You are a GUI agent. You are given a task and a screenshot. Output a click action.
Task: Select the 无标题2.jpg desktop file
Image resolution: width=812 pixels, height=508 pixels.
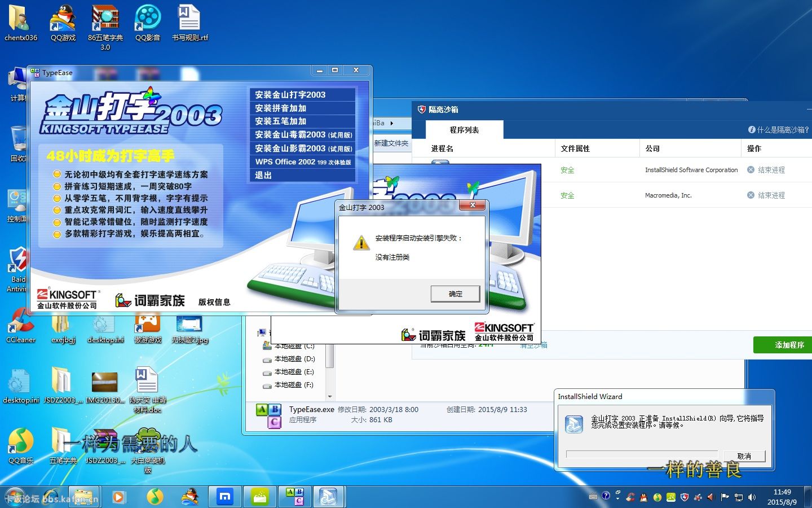point(190,329)
